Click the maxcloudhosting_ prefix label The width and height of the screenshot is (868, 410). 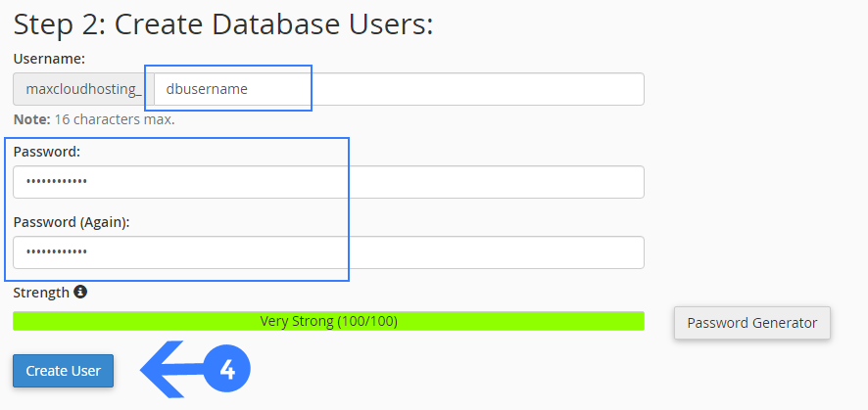tap(83, 89)
